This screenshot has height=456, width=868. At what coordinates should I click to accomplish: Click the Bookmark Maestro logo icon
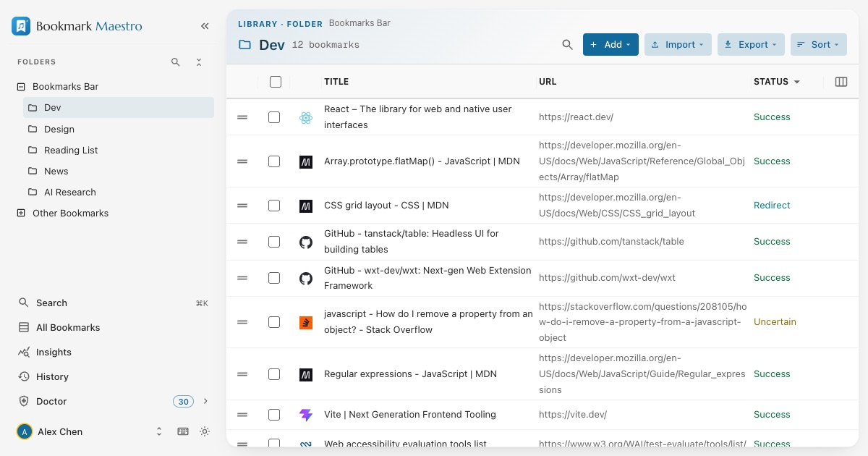21,26
